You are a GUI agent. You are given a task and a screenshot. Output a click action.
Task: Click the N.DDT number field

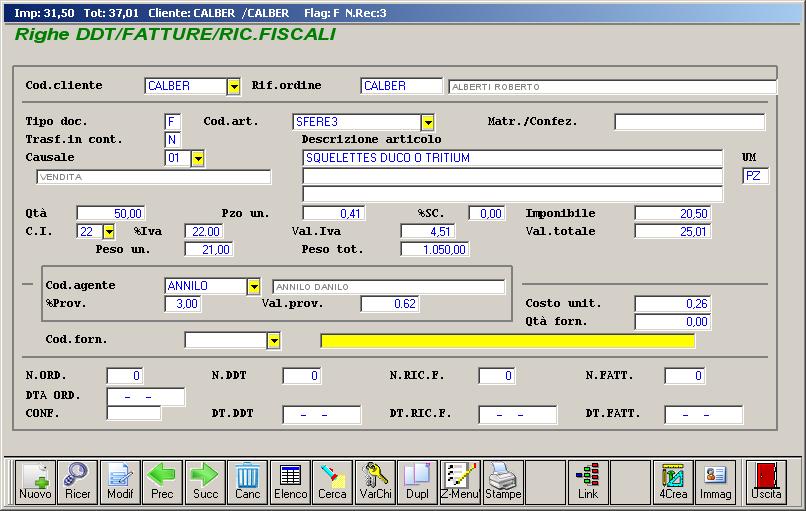coord(302,376)
